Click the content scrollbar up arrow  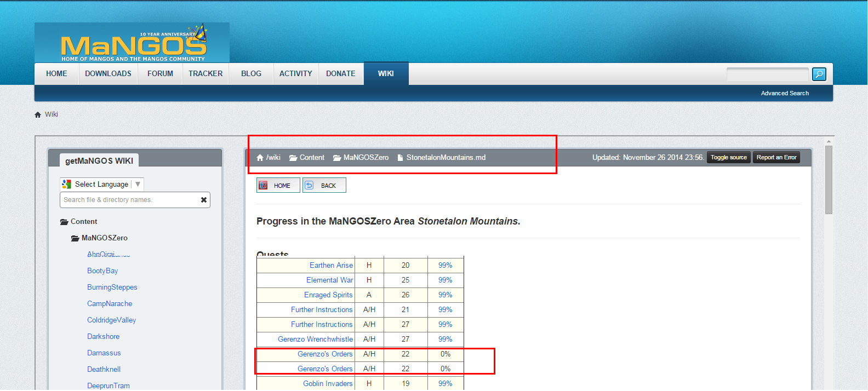[x=829, y=141]
